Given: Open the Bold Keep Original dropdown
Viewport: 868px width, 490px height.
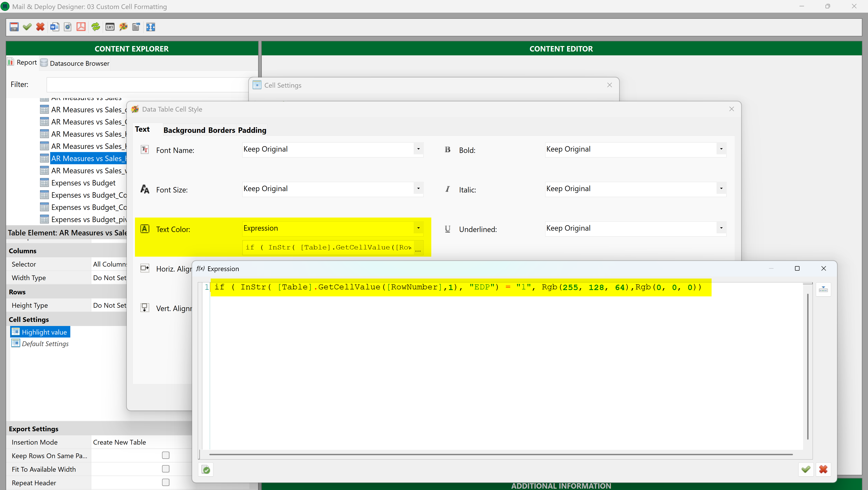Looking at the screenshot, I should (721, 149).
